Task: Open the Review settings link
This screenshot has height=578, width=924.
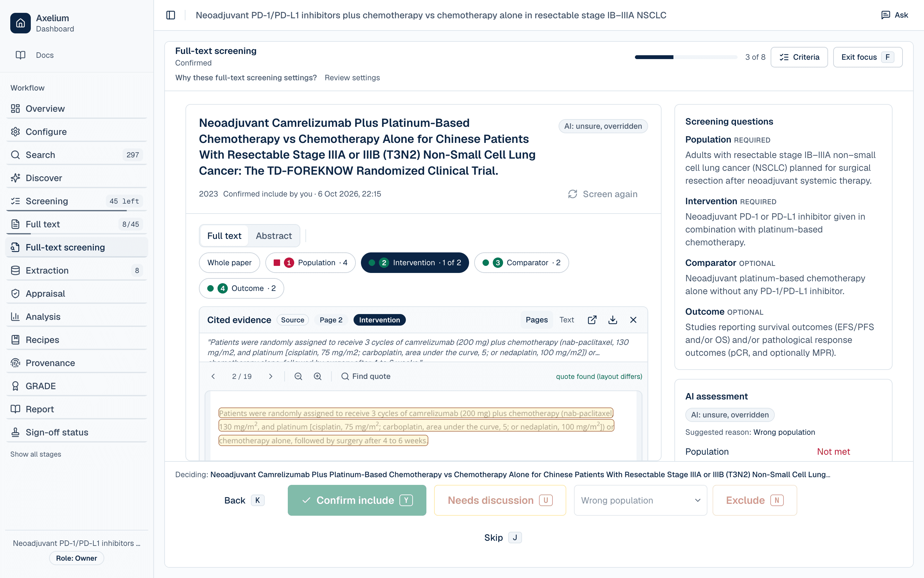Action: [352, 78]
